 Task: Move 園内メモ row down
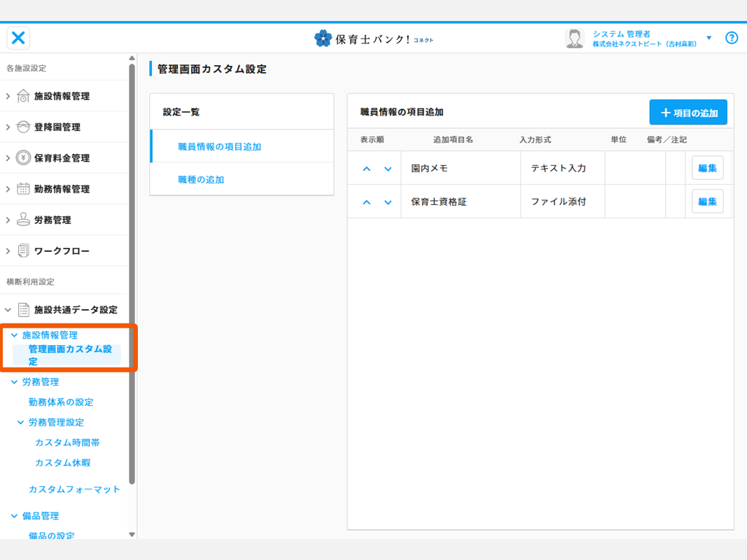[x=388, y=169]
